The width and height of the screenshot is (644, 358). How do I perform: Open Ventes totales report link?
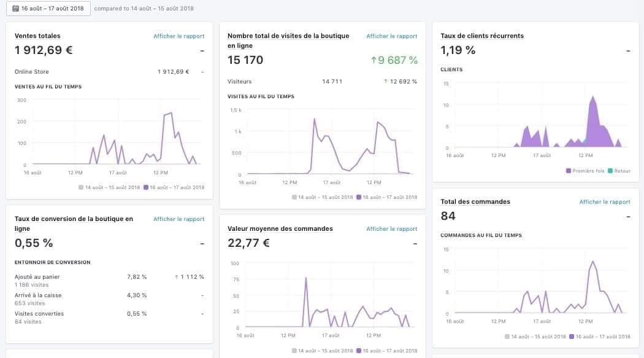coord(178,36)
